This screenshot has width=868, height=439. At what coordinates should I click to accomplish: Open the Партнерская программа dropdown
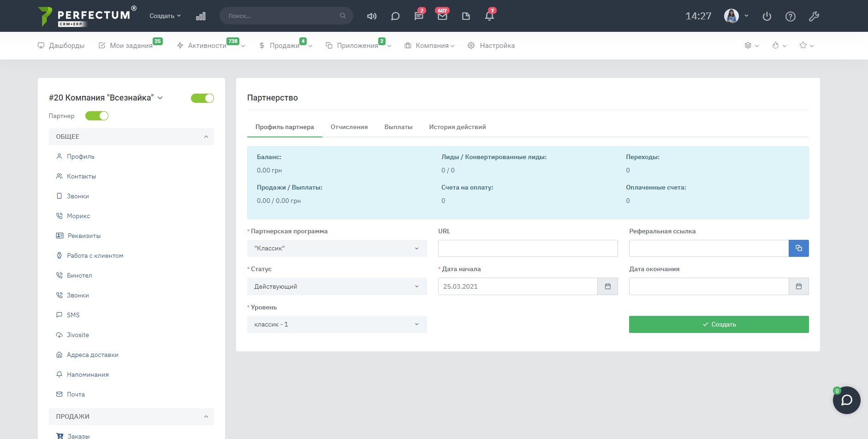pyautogui.click(x=337, y=248)
